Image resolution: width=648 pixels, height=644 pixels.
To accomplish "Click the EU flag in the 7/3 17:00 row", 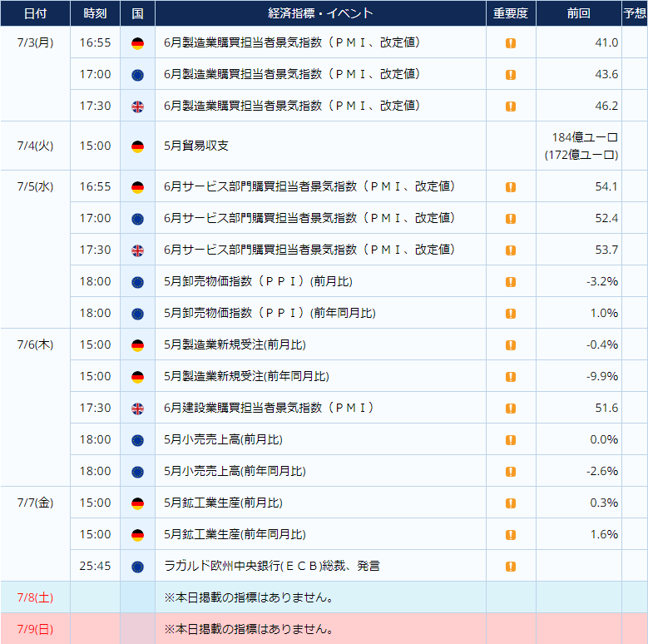I will [137, 75].
